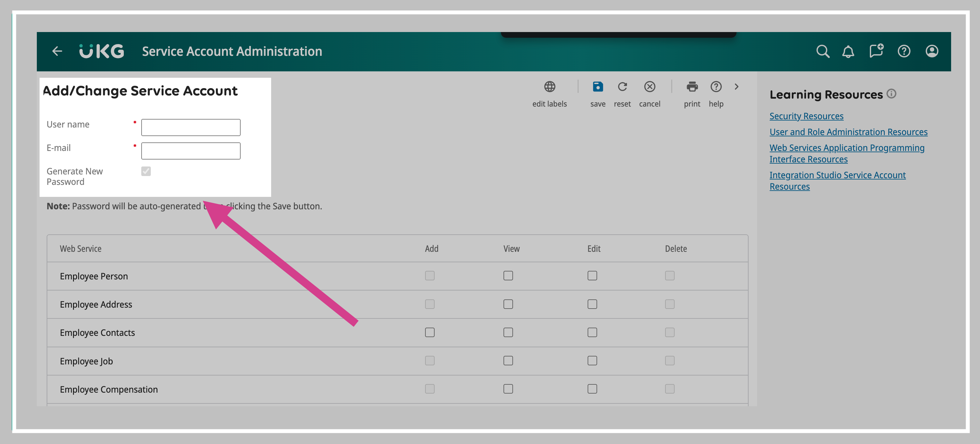Image resolution: width=980 pixels, height=444 pixels.
Task: Click Learning Resources info icon
Action: coord(891,94)
